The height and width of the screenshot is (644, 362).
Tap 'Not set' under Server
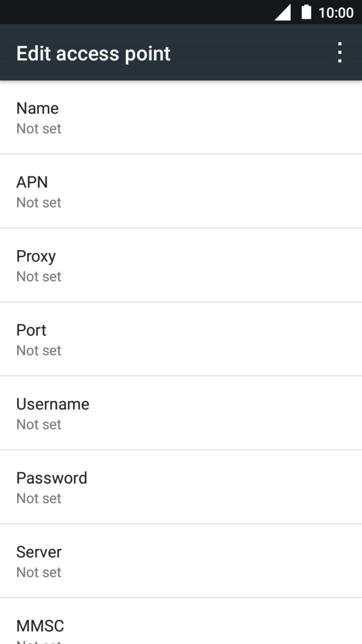39,572
